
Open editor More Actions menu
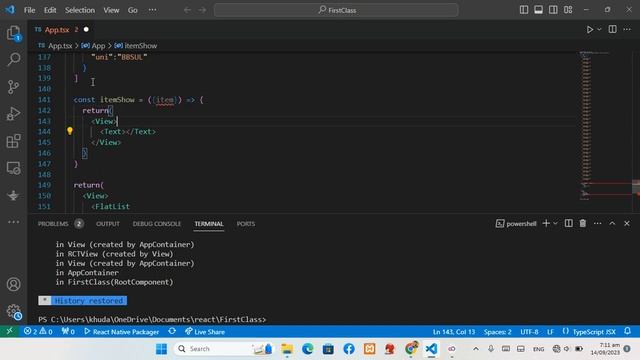coord(627,29)
